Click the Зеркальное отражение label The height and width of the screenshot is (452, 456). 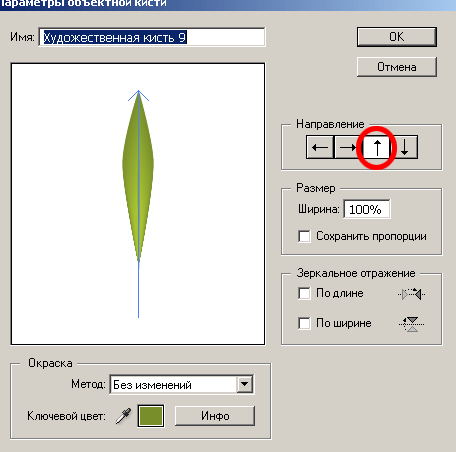356,273
